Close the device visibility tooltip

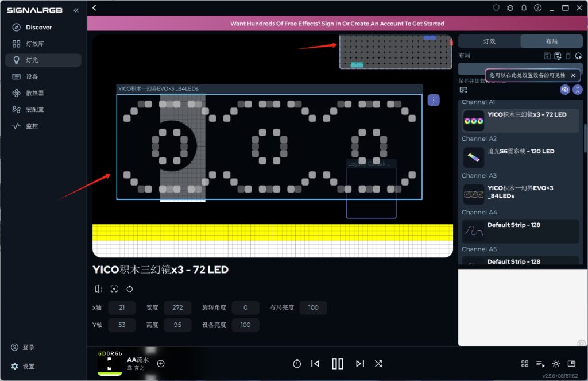point(573,75)
